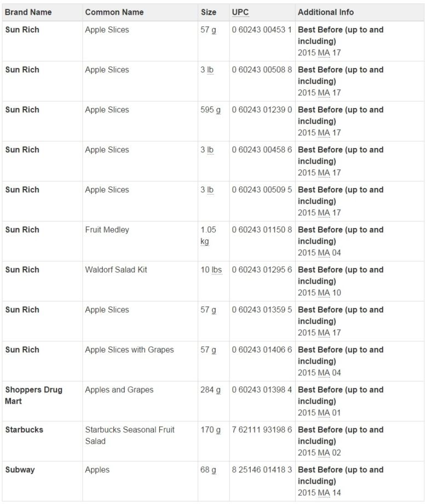Screen dimensions: 427x504
Task: Click the Fruit Medley product name
Action: point(107,230)
